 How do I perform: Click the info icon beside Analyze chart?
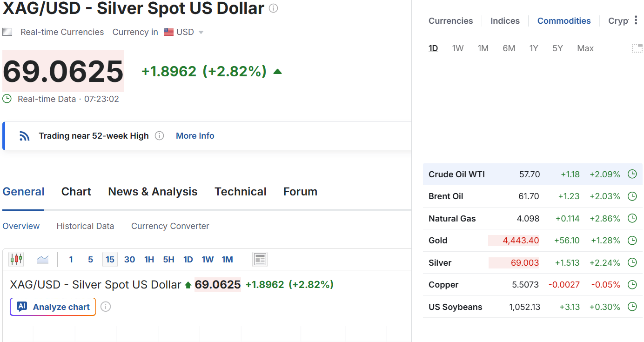(x=106, y=307)
